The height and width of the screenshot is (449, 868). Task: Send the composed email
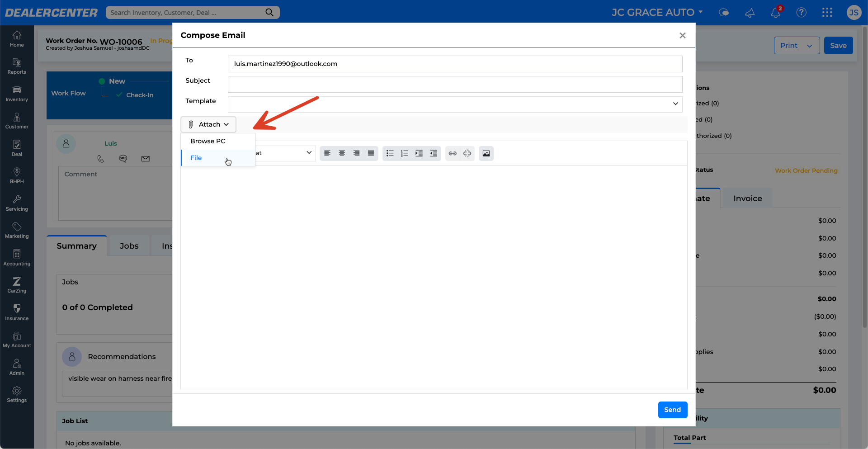(672, 410)
